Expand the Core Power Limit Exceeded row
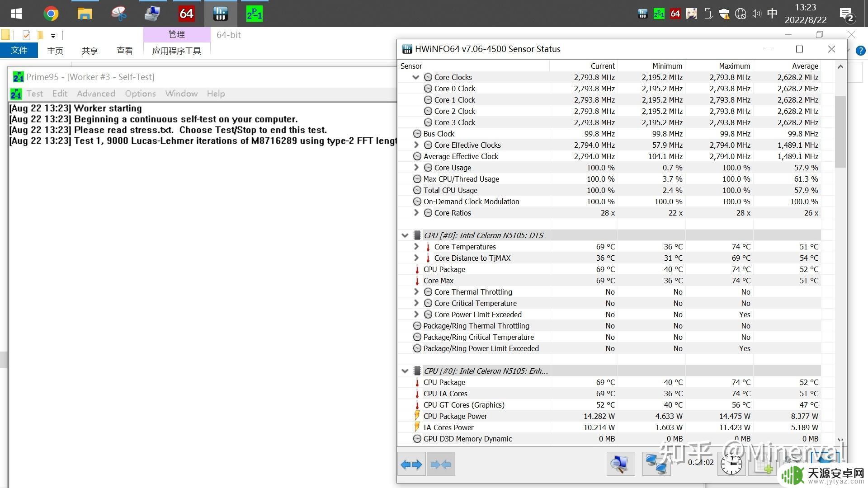Image resolution: width=868 pixels, height=488 pixels. (416, 314)
